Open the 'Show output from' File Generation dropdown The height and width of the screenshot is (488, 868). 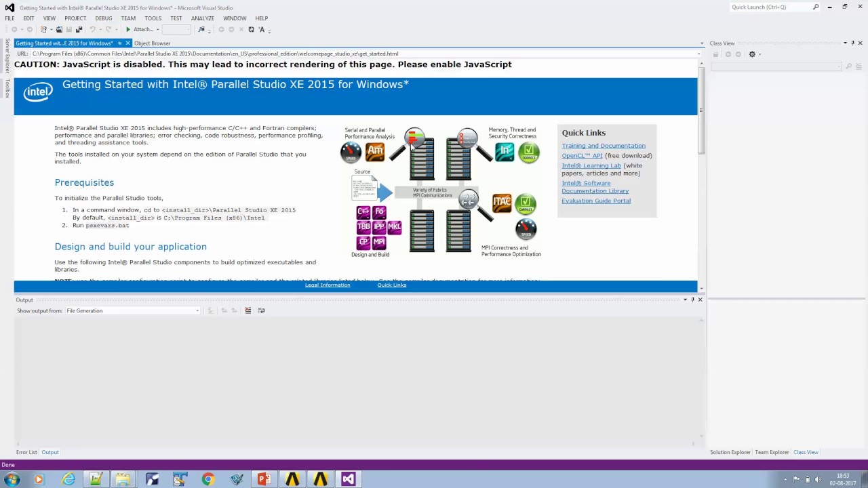point(132,310)
